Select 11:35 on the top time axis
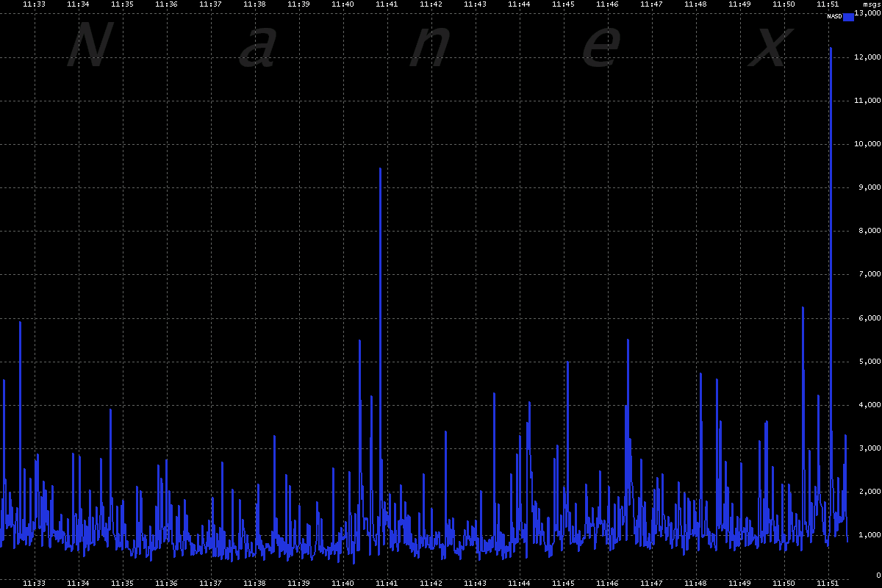Viewport: 882px width, 588px height. click(122, 4)
